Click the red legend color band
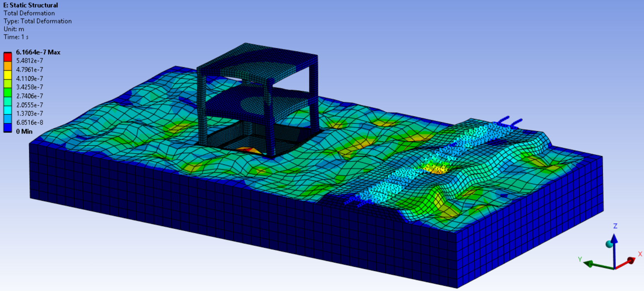Screen dimensions: 644x291 pyautogui.click(x=8, y=57)
